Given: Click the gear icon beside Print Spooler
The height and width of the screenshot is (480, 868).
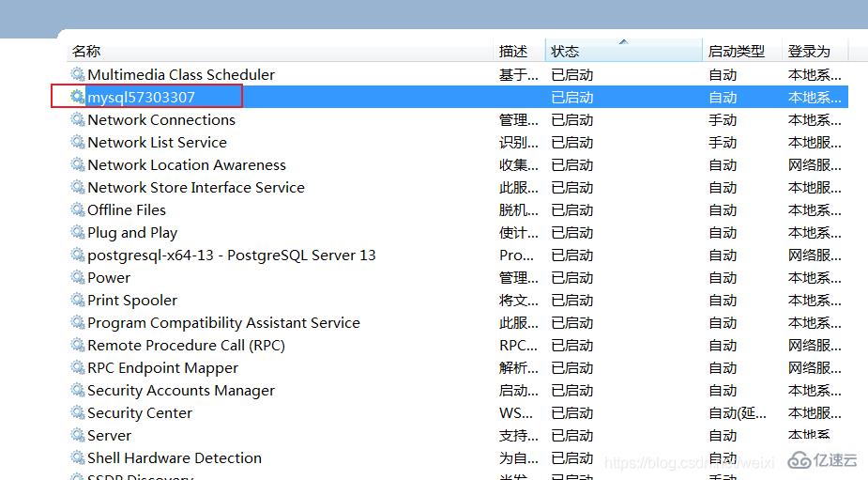Looking at the screenshot, I should click(x=78, y=300).
